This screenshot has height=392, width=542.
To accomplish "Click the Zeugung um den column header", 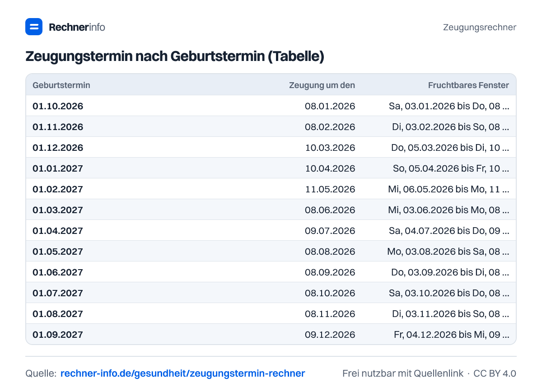I will coord(322,85).
